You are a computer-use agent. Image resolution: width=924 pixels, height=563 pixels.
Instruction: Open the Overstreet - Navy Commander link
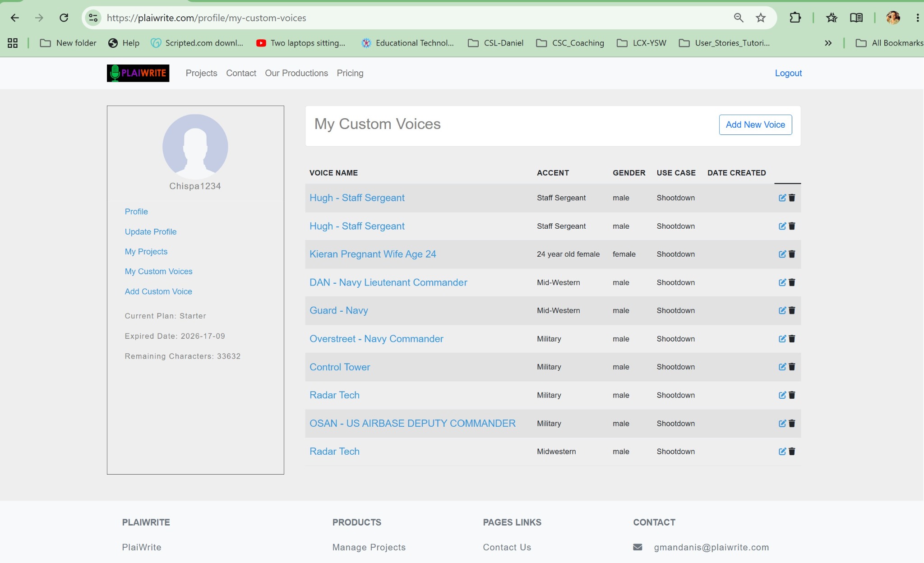376,339
